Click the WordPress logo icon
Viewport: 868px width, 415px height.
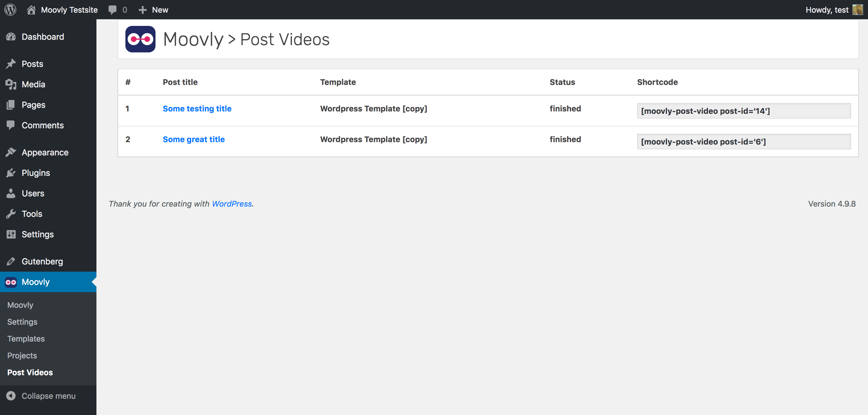(11, 9)
